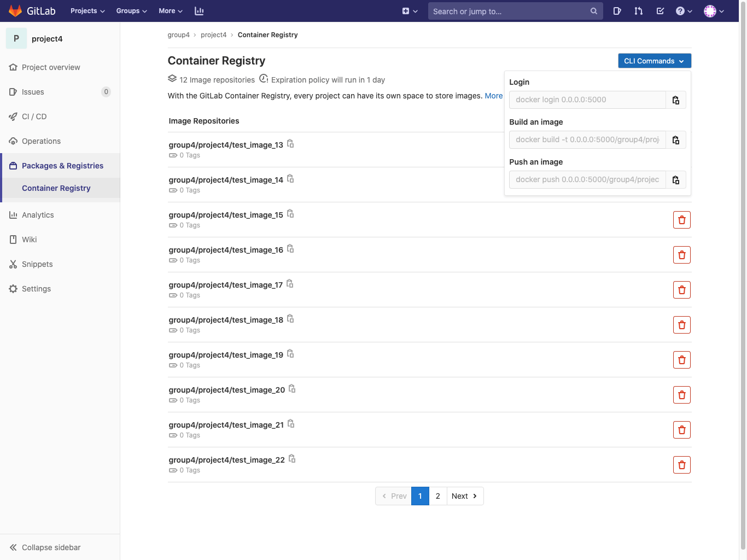Click the analytics chart icon in top navigation

tap(199, 11)
